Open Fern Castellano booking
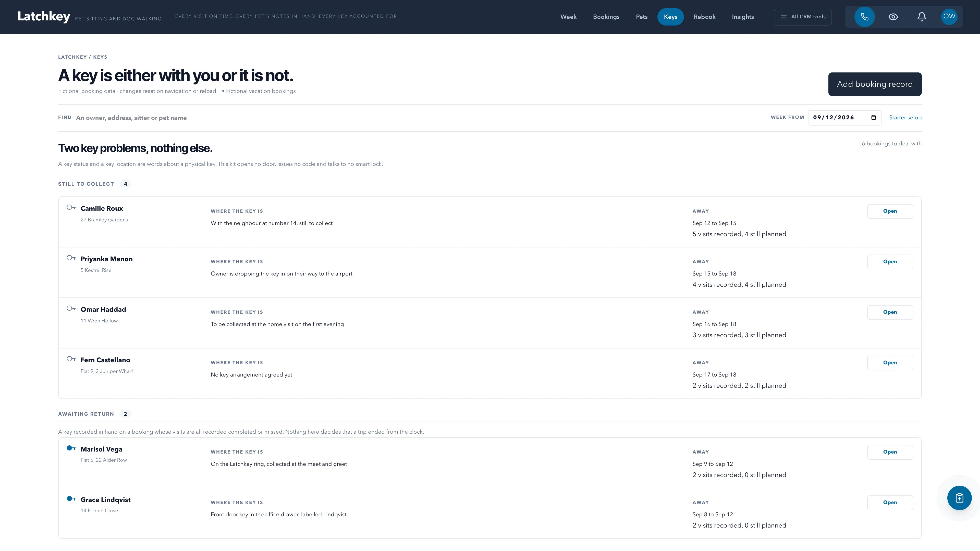 pyautogui.click(x=890, y=363)
